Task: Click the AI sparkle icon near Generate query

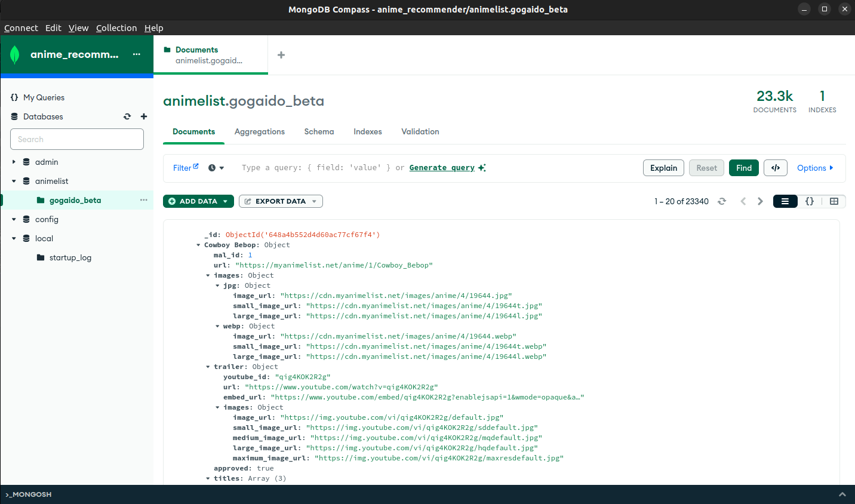Action: [482, 168]
